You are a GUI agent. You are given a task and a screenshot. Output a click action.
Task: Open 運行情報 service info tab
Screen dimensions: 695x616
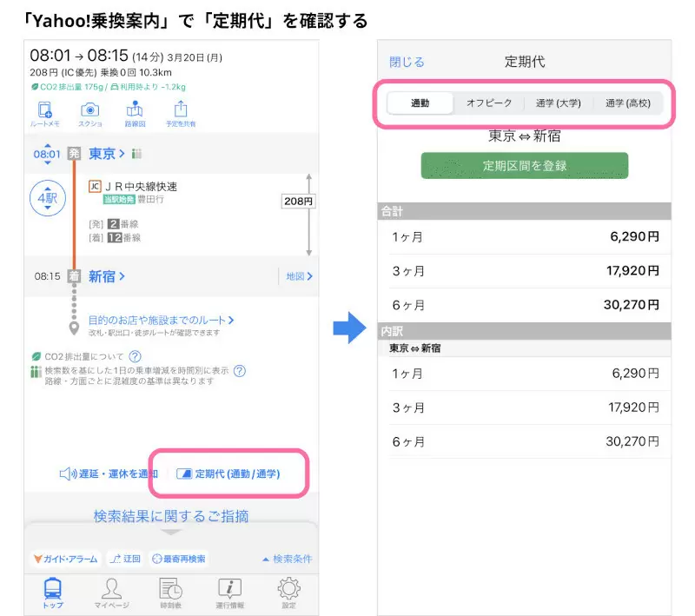coord(229,593)
